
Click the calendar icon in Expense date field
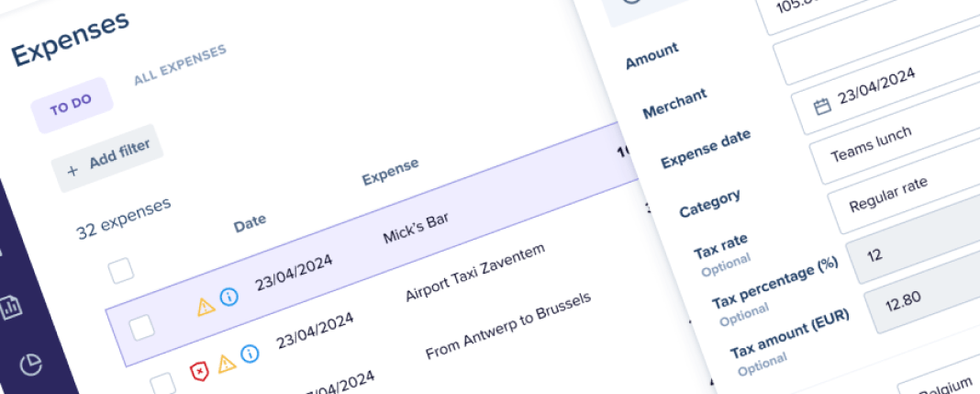coord(822,107)
